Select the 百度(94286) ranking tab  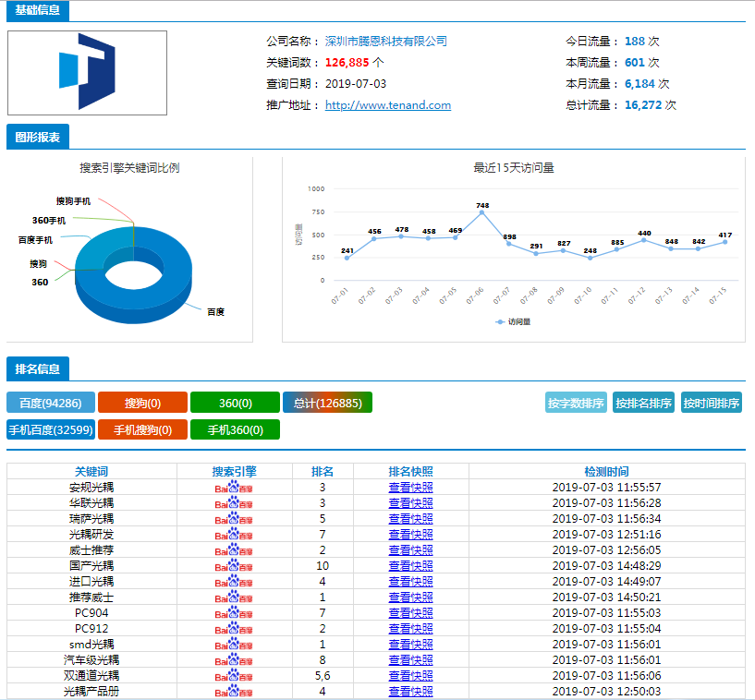tap(50, 403)
